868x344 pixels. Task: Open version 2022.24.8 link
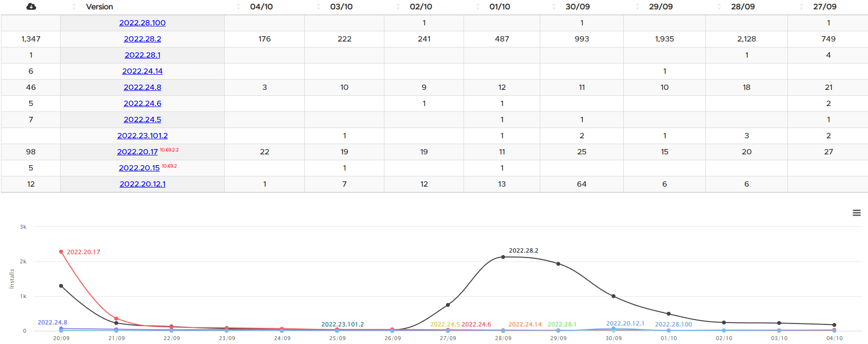142,87
